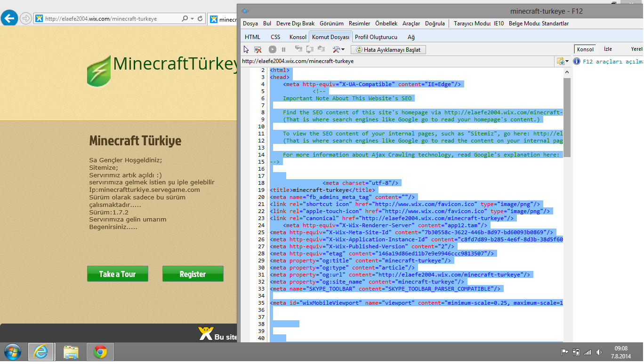Select the Yerel pane tab
Viewport: 644px width, 364px height.
(x=636, y=49)
